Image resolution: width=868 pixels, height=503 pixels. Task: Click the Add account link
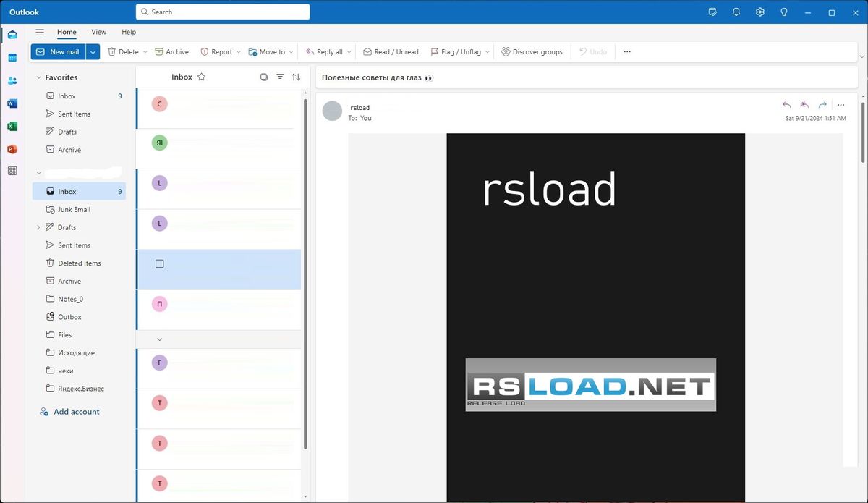[x=76, y=412]
